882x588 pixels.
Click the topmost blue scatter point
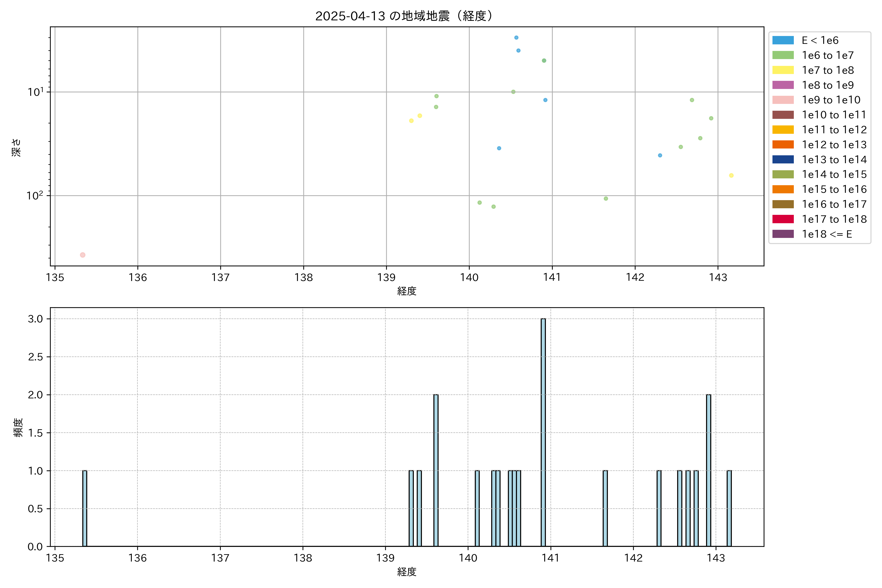(516, 37)
